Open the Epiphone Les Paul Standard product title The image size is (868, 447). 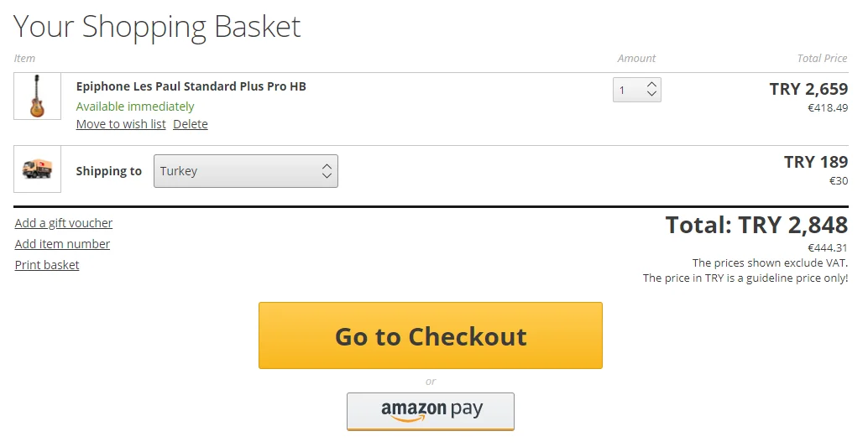pos(191,86)
